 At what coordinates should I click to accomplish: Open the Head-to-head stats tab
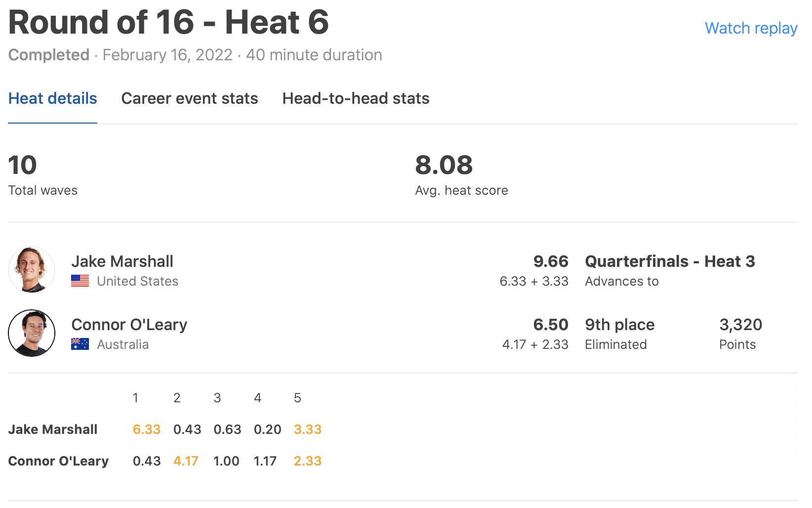point(356,98)
